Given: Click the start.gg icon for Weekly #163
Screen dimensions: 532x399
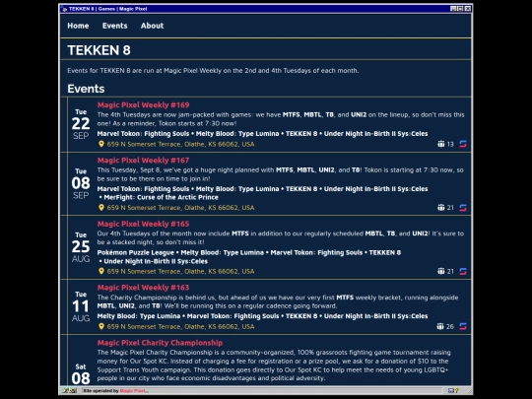Looking at the screenshot, I should [463, 326].
